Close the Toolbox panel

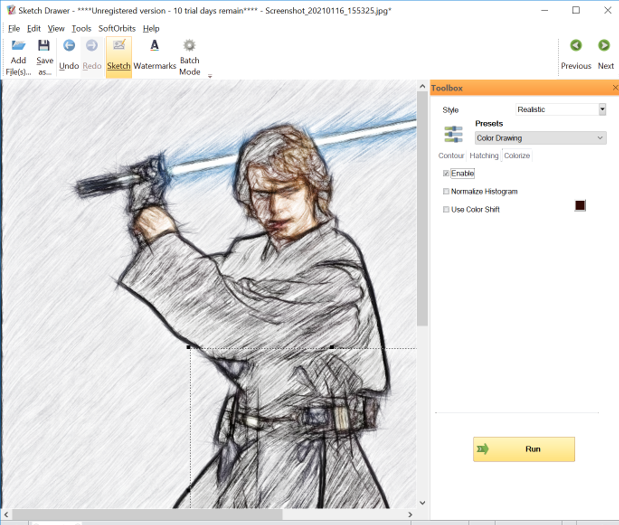(x=615, y=88)
